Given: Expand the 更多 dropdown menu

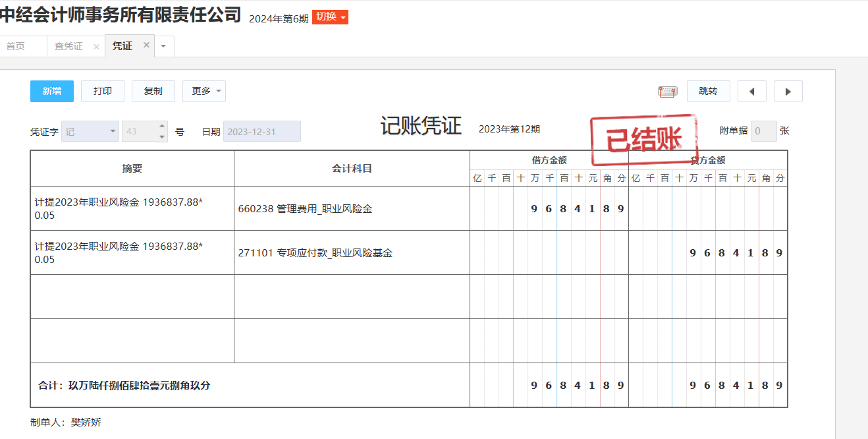Looking at the screenshot, I should coord(203,92).
